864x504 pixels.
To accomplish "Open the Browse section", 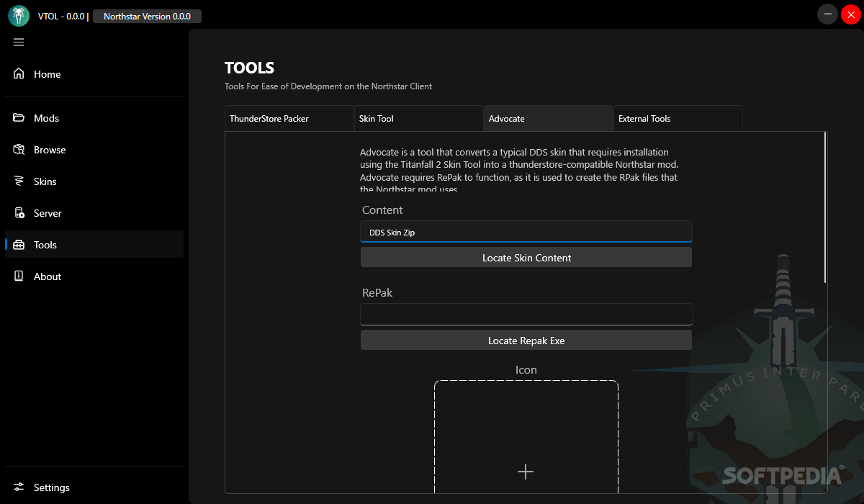I will click(x=94, y=150).
